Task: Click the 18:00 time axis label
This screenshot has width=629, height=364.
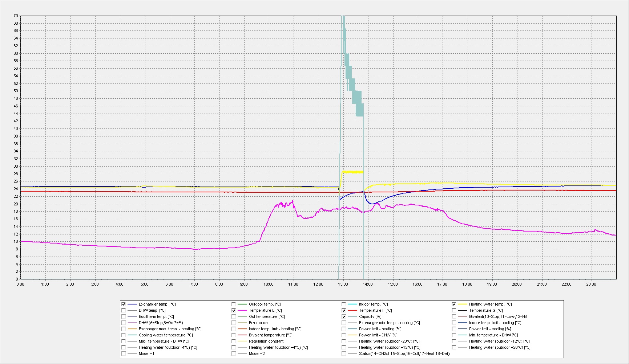Action: click(x=467, y=284)
